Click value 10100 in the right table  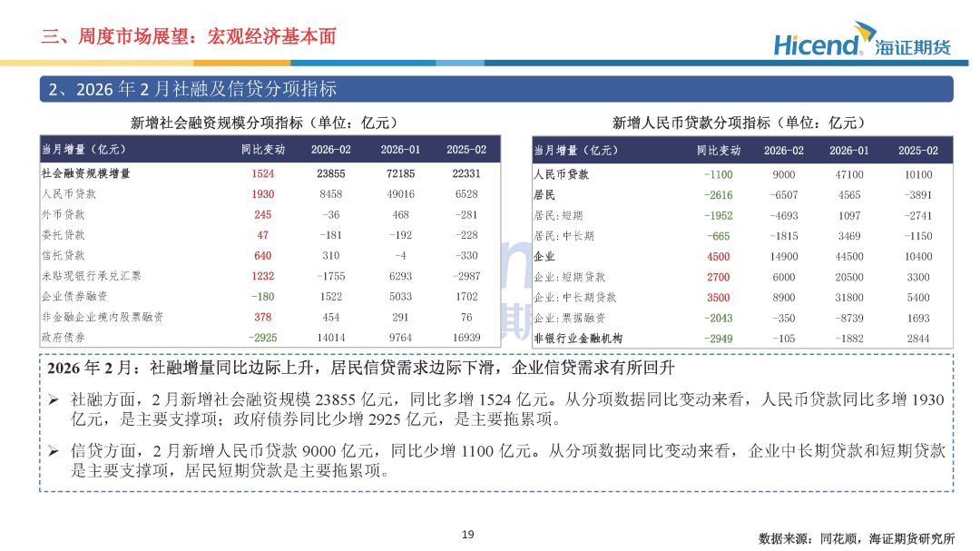(x=918, y=174)
